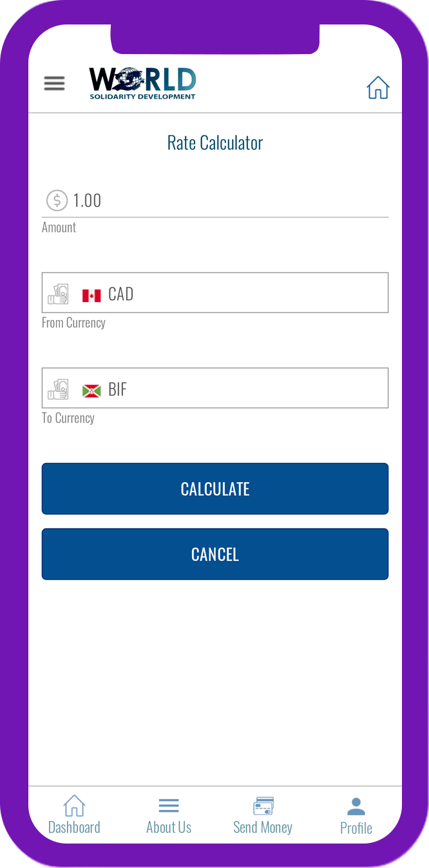Click the money icon in From Currency

59,294
